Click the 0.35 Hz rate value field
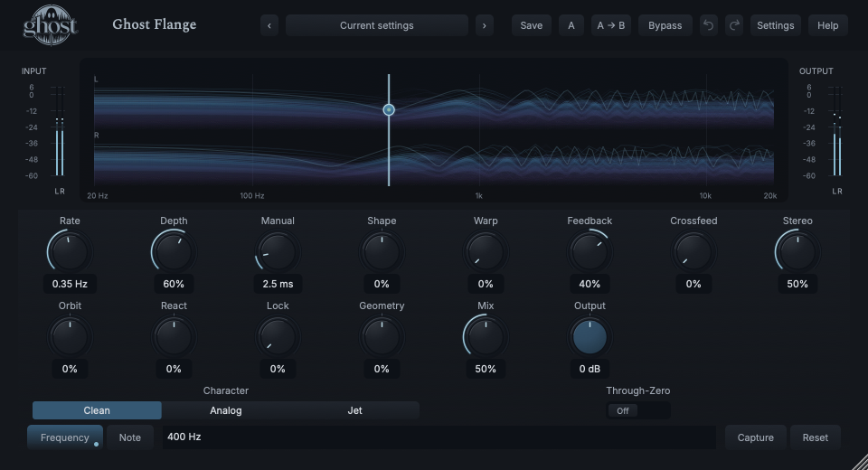The height and width of the screenshot is (470, 868). (x=70, y=284)
